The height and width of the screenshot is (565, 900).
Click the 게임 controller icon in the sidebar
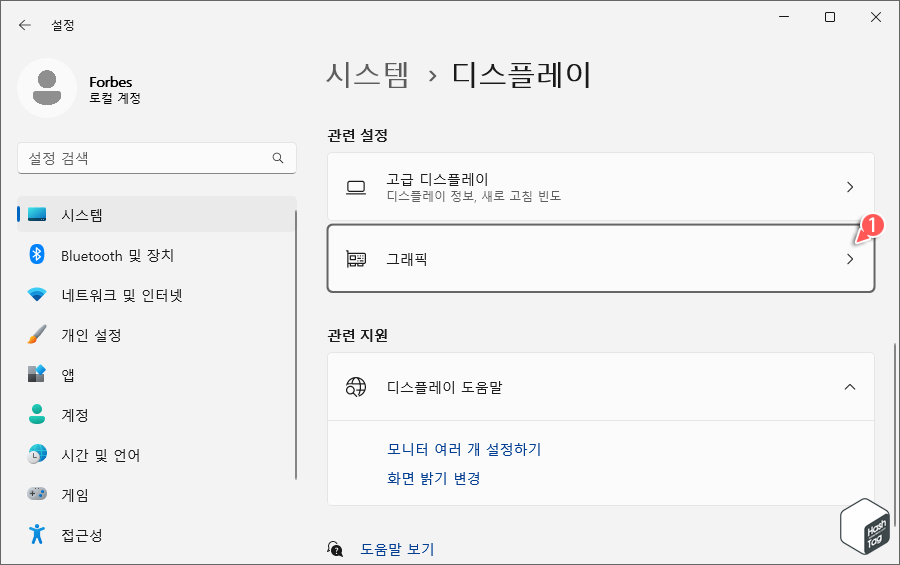coord(37,494)
